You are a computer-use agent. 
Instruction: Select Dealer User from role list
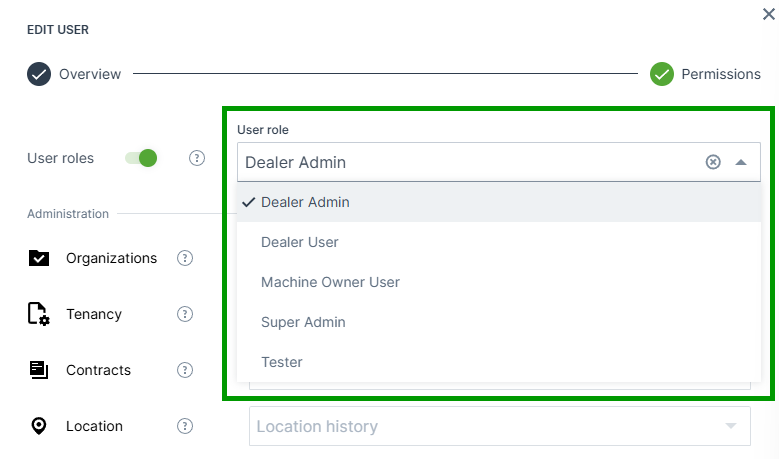click(300, 242)
